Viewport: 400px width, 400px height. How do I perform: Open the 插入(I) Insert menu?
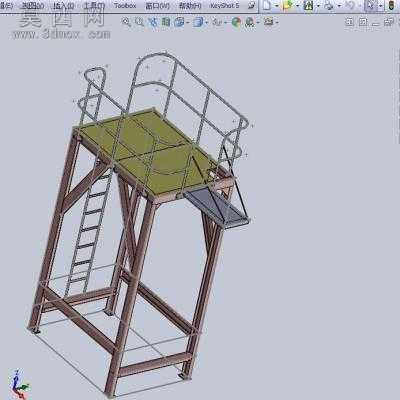[x=64, y=6]
